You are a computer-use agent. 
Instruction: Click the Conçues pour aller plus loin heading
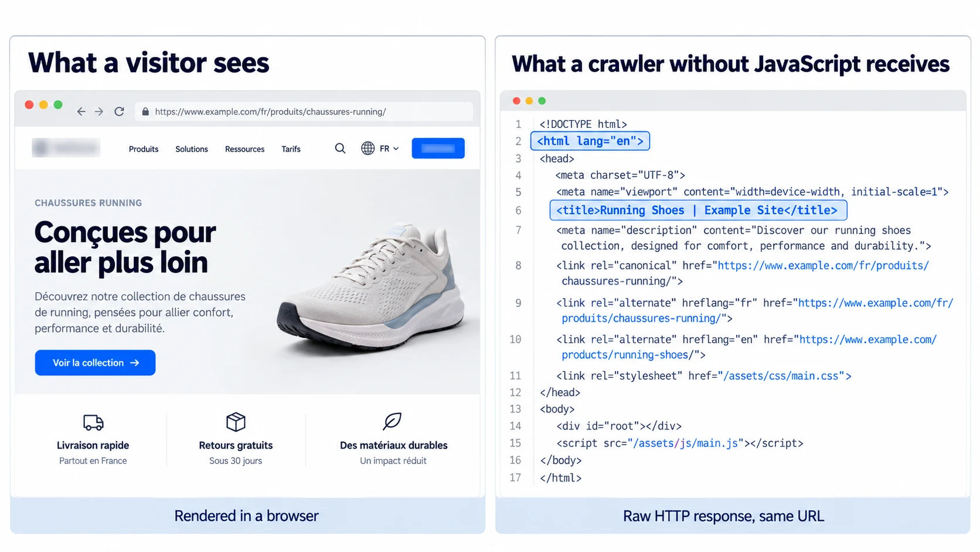click(x=125, y=248)
